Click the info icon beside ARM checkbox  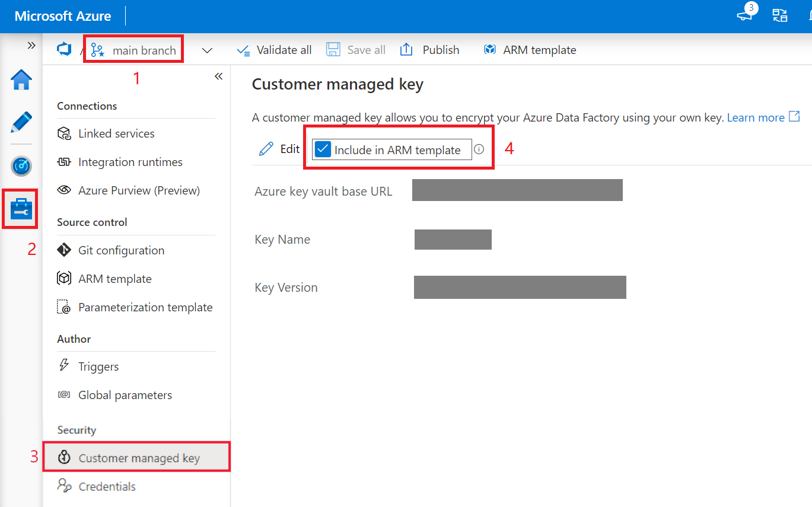[x=479, y=149]
